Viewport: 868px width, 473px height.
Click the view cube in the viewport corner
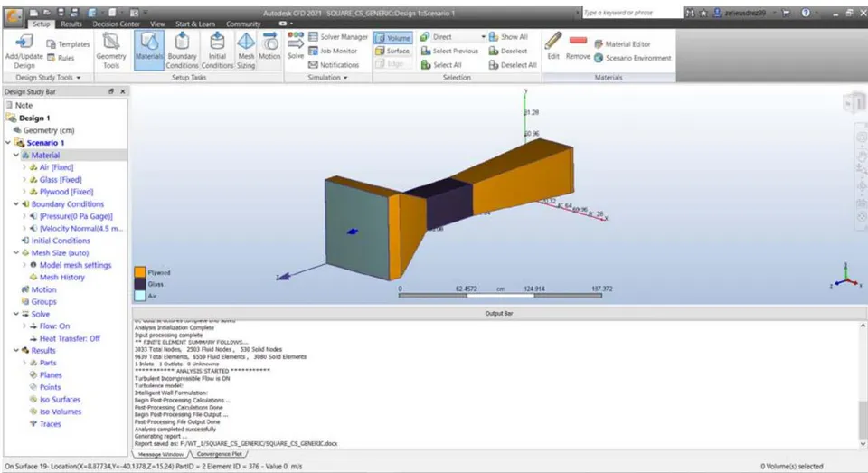click(x=855, y=102)
